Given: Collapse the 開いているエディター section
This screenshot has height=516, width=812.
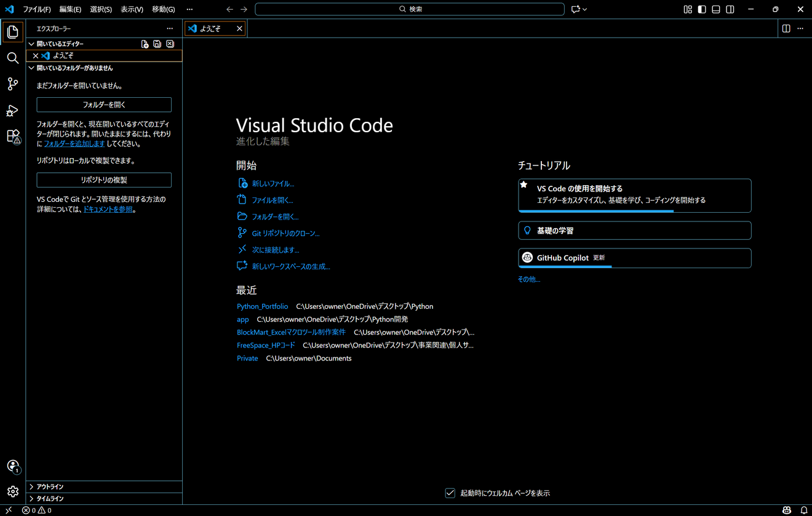Looking at the screenshot, I should tap(60, 44).
